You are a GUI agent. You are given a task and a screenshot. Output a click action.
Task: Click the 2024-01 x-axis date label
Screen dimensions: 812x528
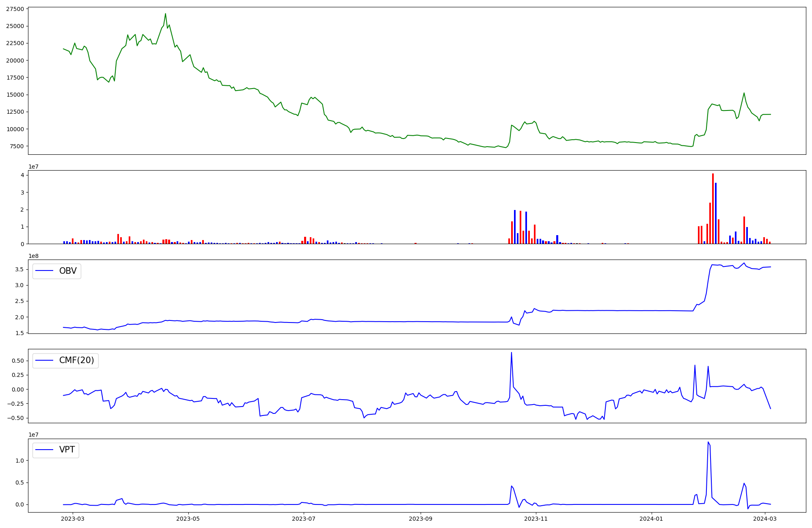(x=652, y=519)
